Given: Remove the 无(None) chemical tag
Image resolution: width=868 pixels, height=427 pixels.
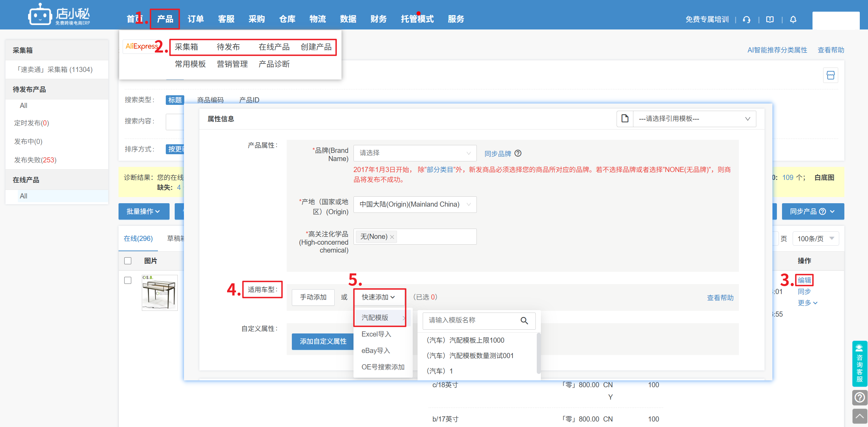Looking at the screenshot, I should coord(392,237).
